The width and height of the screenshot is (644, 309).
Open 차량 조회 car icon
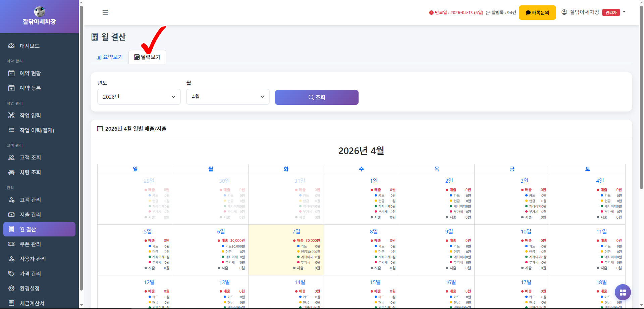[11, 172]
